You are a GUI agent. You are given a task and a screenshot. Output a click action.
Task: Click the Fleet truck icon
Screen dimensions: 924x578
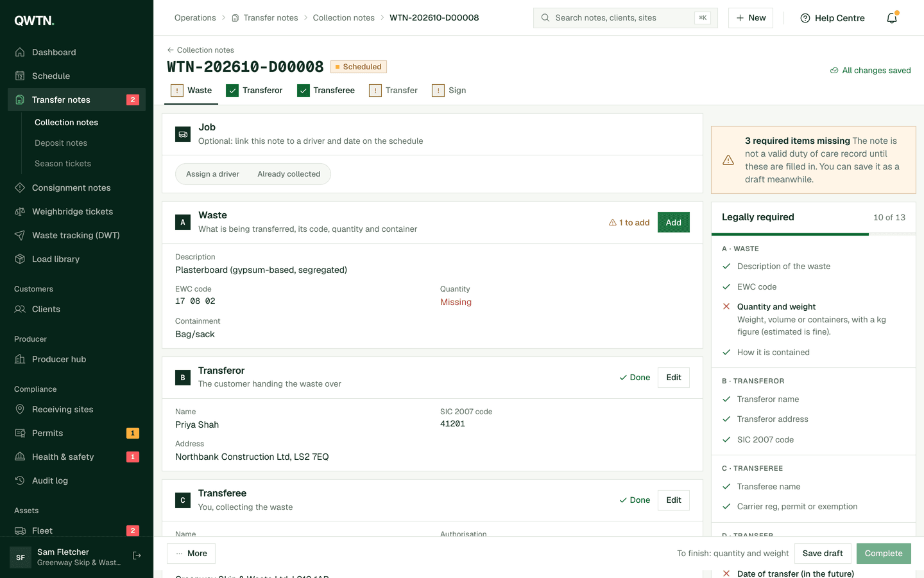(20, 530)
